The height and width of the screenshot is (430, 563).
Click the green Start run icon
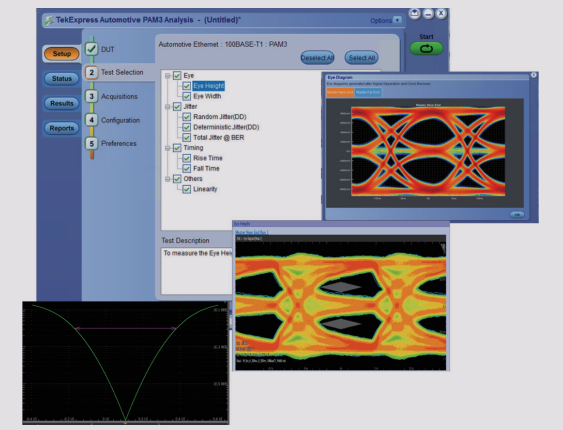pos(426,48)
